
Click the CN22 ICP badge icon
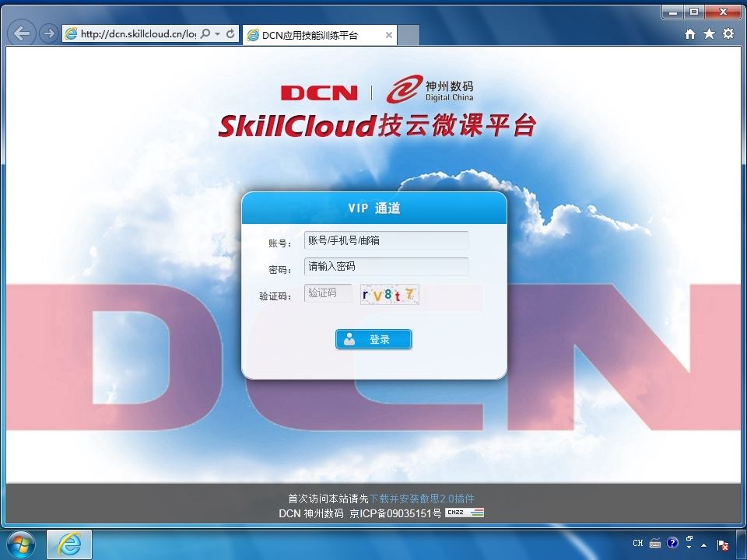(x=465, y=513)
